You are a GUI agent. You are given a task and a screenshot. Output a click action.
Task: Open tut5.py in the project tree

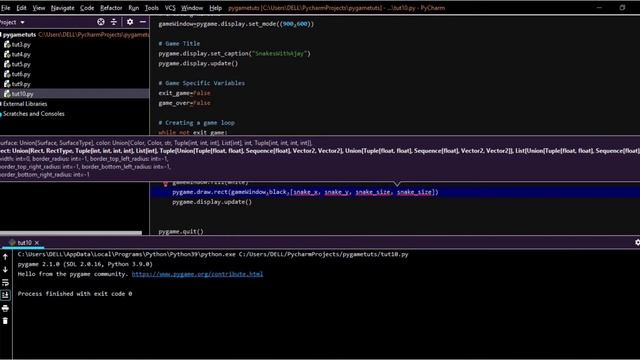[21, 64]
